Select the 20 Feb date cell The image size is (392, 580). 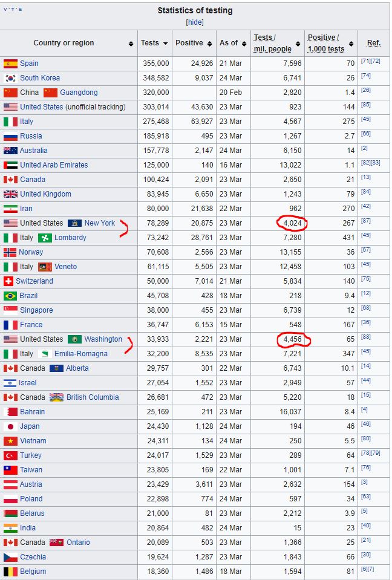tap(230, 93)
